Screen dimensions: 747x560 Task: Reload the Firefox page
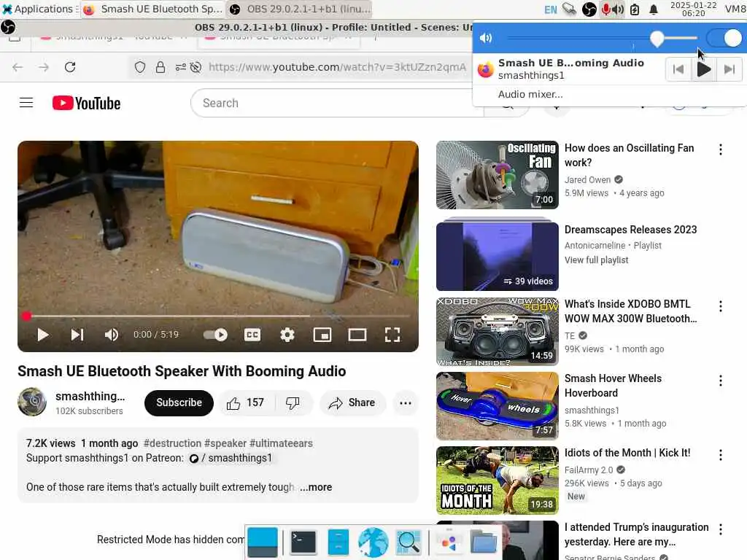pos(70,67)
